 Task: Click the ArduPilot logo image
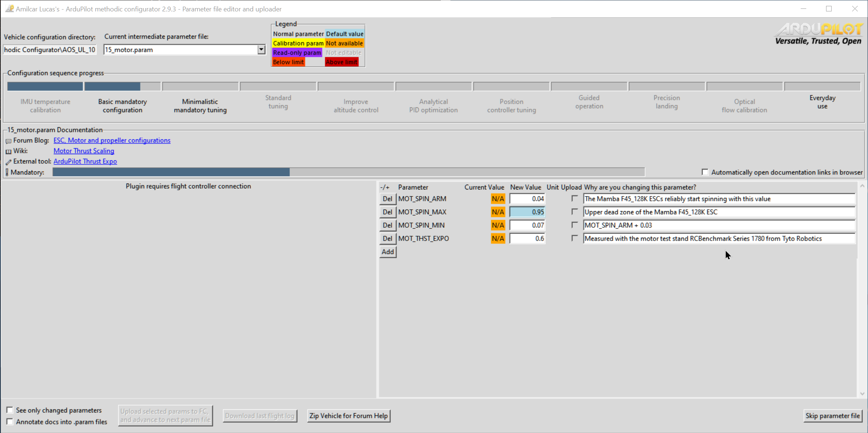(818, 34)
